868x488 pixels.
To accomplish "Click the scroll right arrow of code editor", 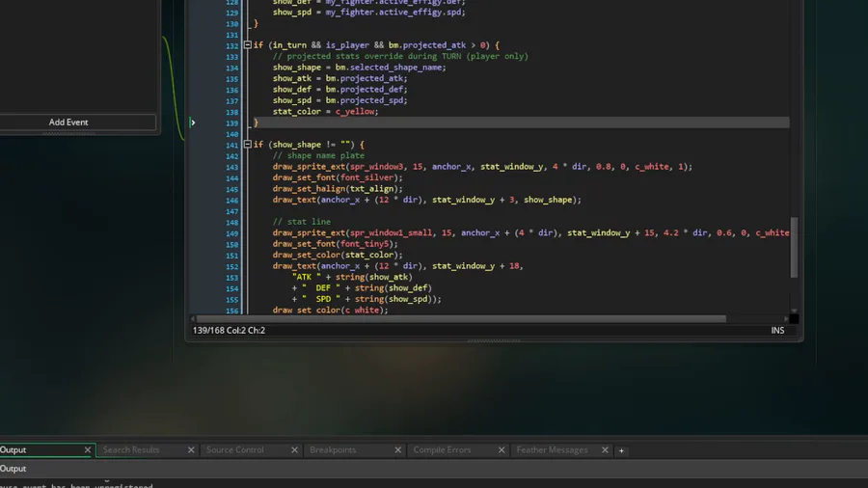I will coord(786,318).
